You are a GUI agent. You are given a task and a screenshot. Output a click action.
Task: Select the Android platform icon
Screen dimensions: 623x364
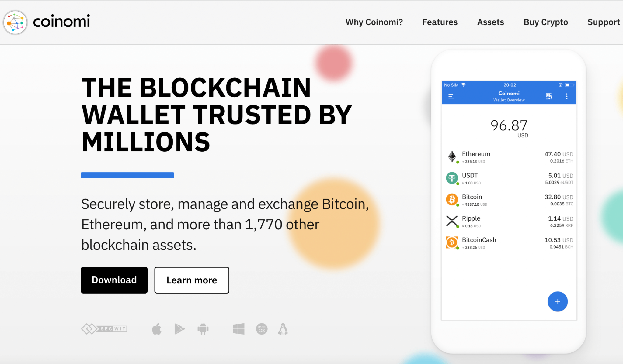[203, 329]
